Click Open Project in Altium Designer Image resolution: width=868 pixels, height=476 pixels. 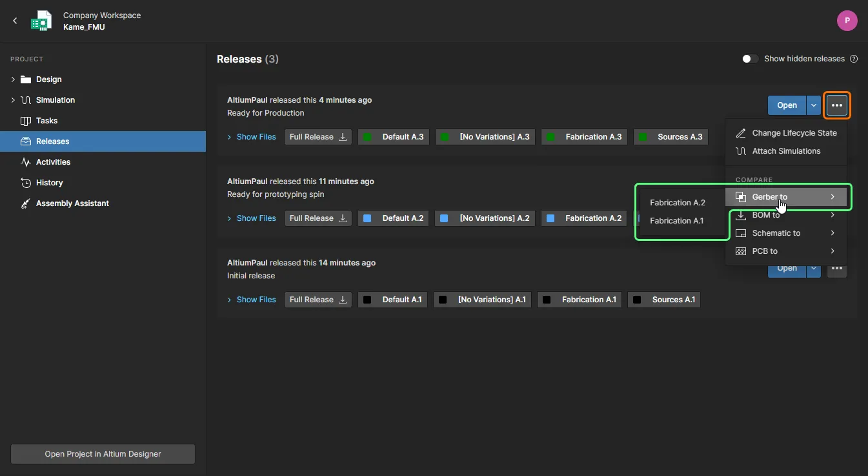[x=103, y=454]
